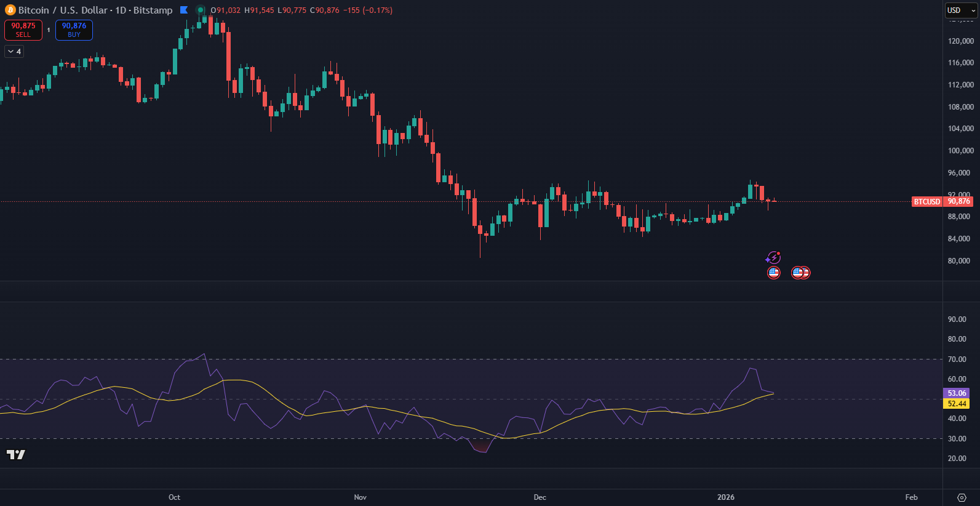Click the green market status dot
This screenshot has width=980, height=506.
[x=201, y=10]
